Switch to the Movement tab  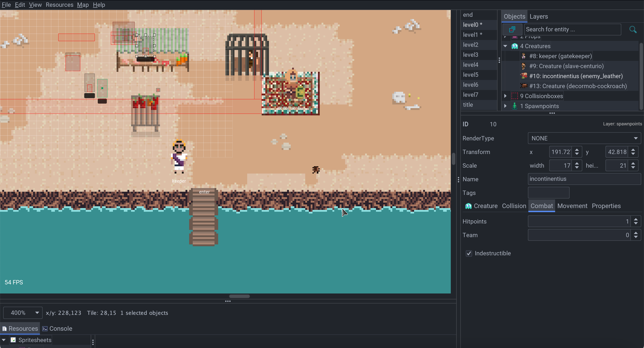tap(572, 206)
